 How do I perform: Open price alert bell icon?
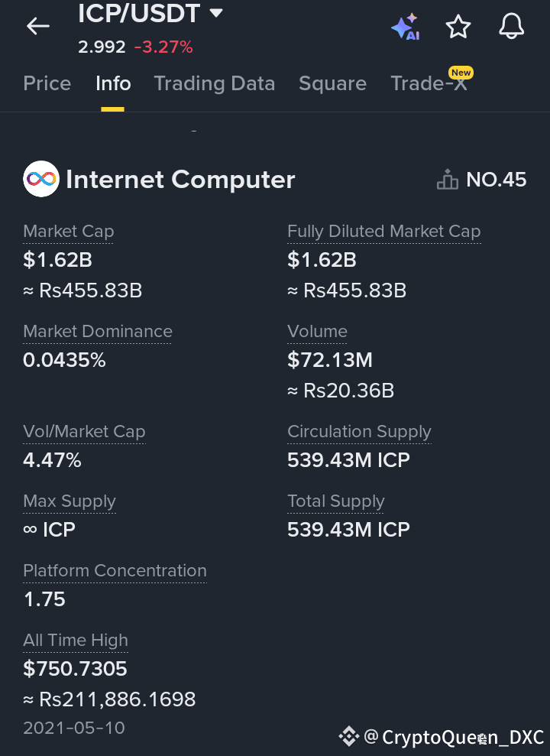(512, 26)
